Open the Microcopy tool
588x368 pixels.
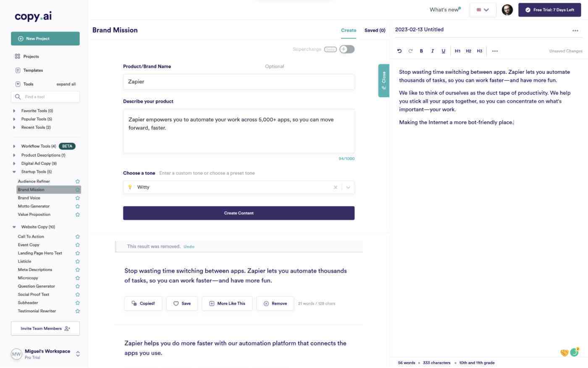[28, 278]
